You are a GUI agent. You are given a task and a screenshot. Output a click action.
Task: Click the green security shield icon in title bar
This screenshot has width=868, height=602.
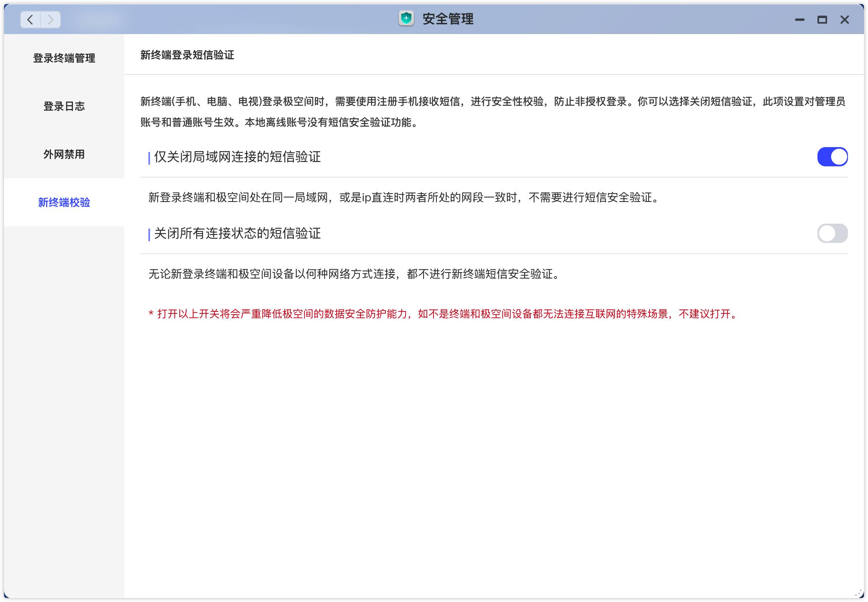coord(407,18)
